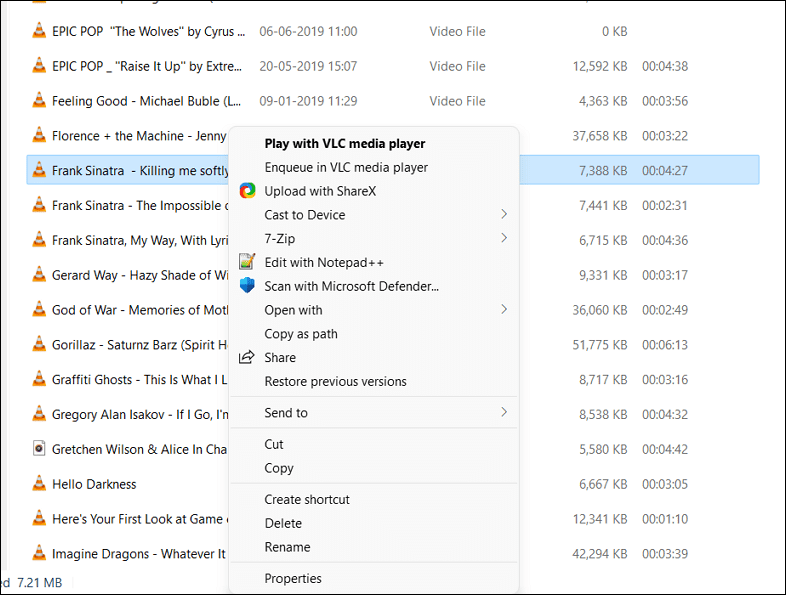The image size is (786, 595).
Task: Click VLC icon for Feeling Good - Michael Buble
Action: pos(39,101)
